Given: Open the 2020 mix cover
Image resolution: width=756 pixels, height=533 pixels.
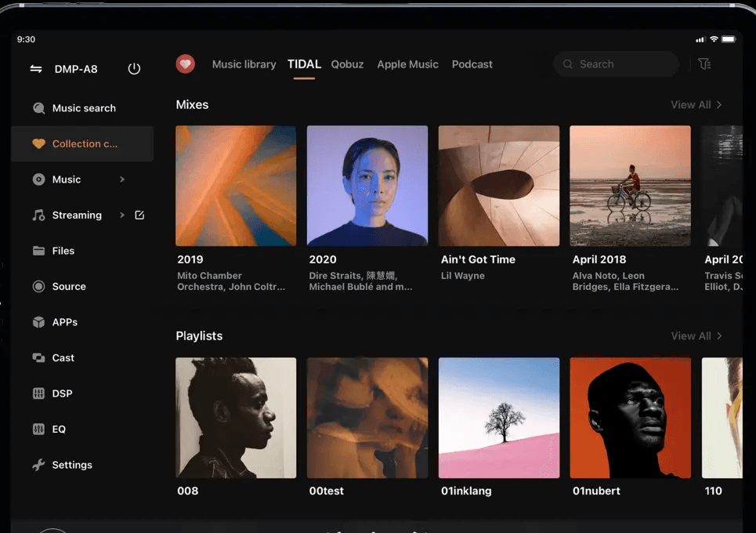Looking at the screenshot, I should 367,186.
